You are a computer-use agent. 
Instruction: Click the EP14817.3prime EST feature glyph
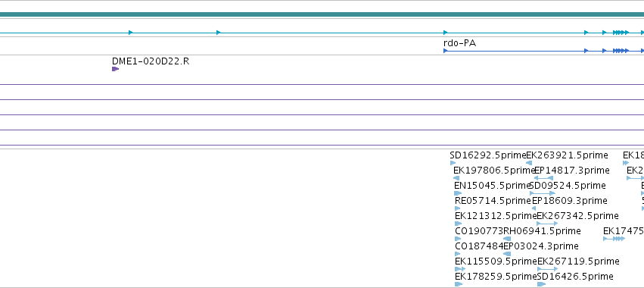[x=543, y=178]
